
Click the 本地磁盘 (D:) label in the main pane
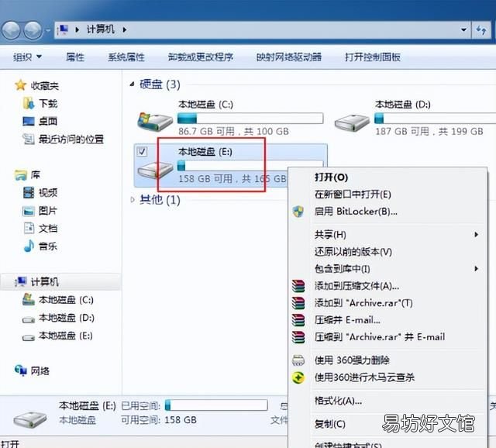pyautogui.click(x=403, y=105)
